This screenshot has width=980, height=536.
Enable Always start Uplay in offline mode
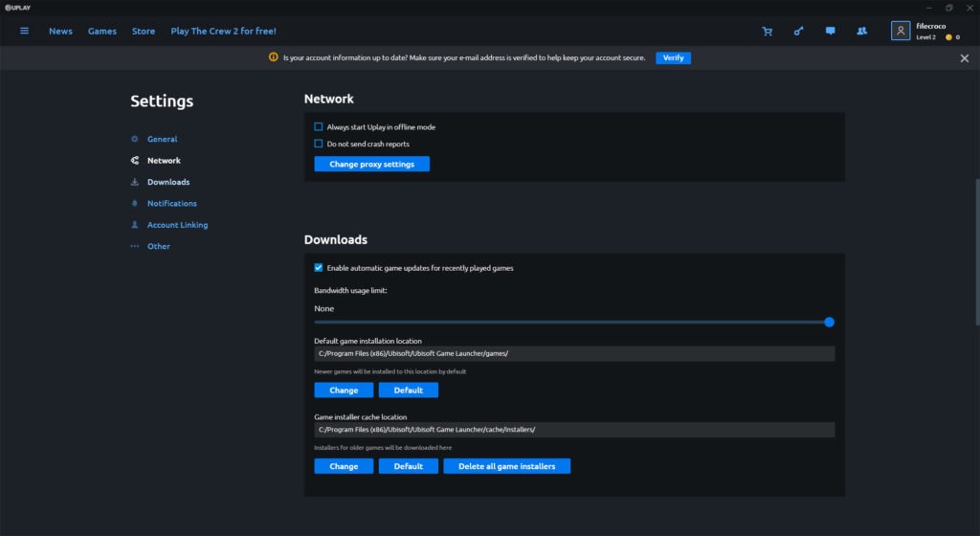coord(318,126)
